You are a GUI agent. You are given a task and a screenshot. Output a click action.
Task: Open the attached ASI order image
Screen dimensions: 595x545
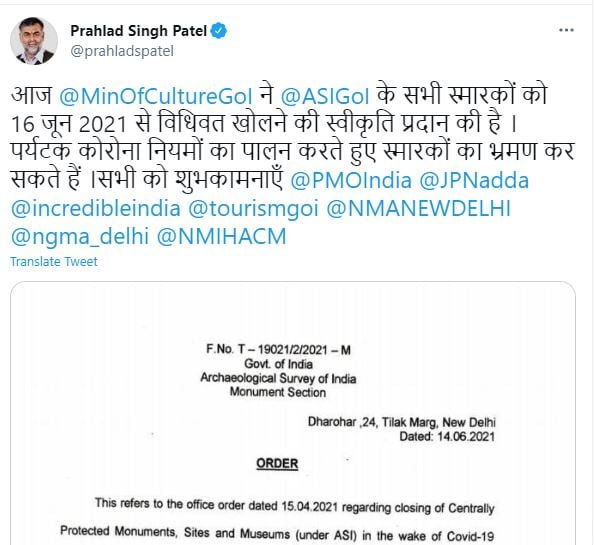[x=293, y=413]
